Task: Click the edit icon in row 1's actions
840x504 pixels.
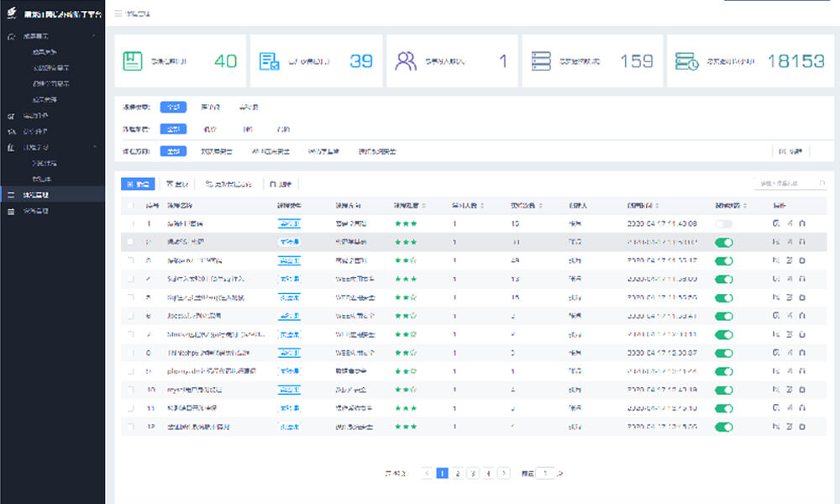Action: tap(776, 223)
